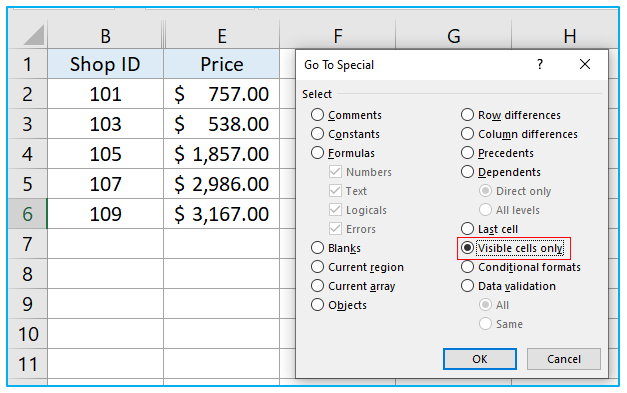Image resolution: width=627 pixels, height=393 pixels.
Task: Toggle the Numbers checkbox
Action: coord(335,172)
